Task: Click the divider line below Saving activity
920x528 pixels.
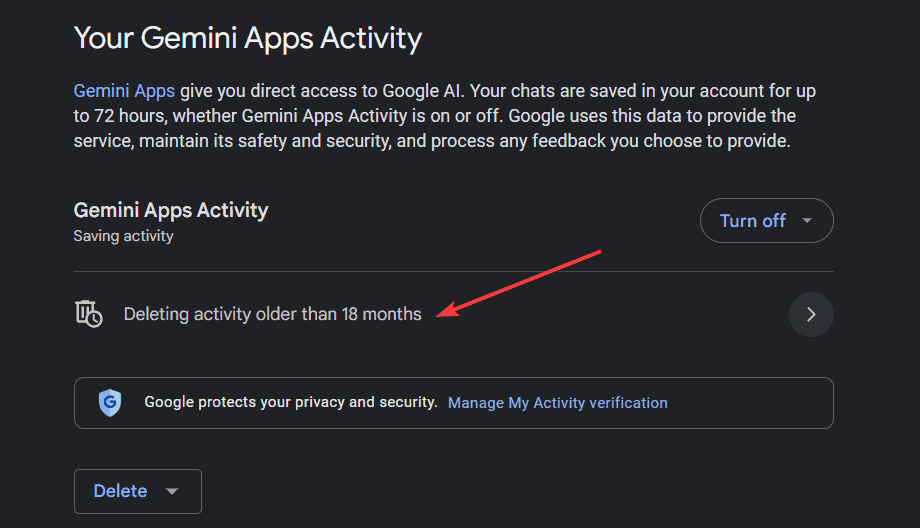Action: coord(454,271)
